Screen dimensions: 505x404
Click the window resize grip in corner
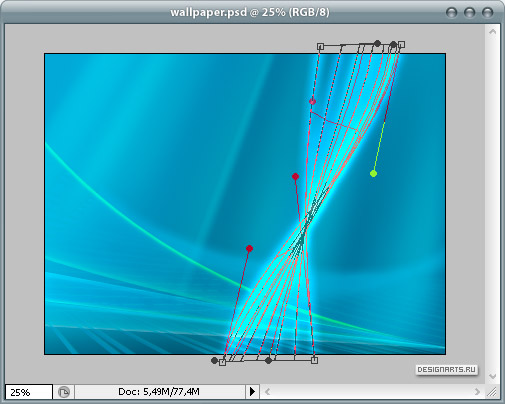click(492, 392)
